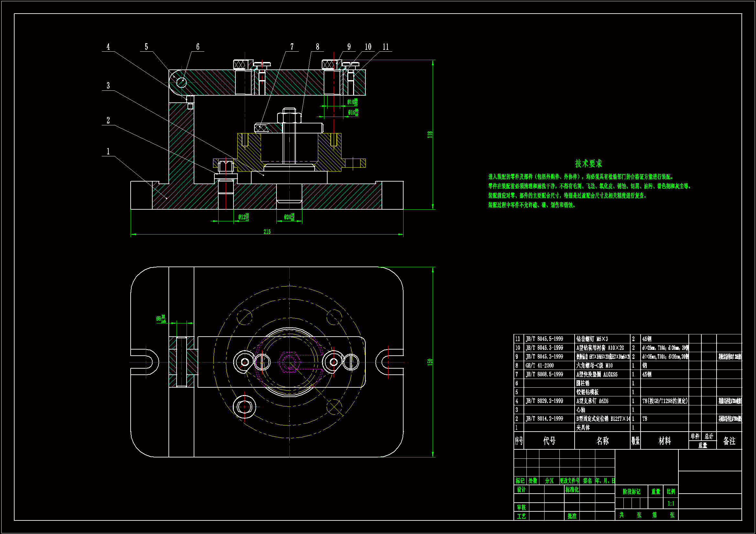Select the 夹具体 cell in the parts list
This screenshot has width=756, height=534.
pos(583,428)
